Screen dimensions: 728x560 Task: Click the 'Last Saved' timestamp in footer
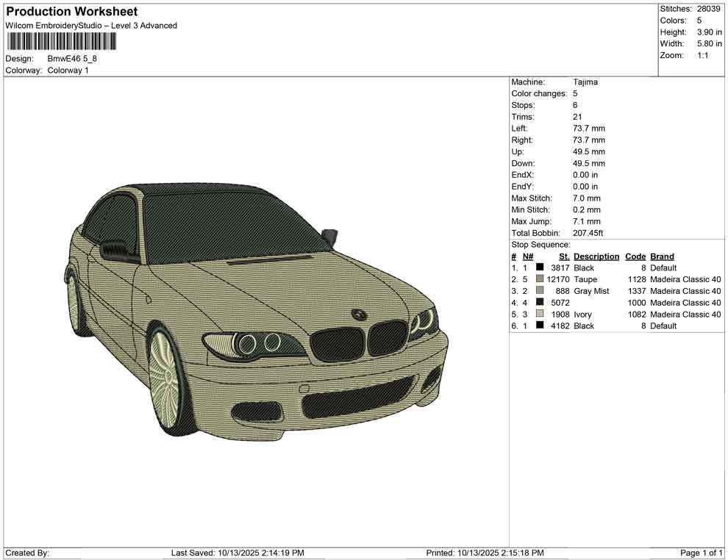point(238,553)
